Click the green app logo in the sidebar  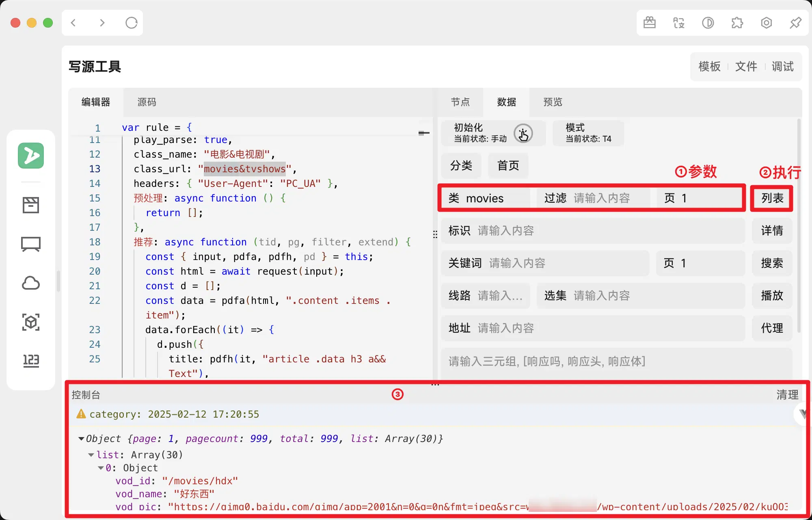pyautogui.click(x=31, y=156)
